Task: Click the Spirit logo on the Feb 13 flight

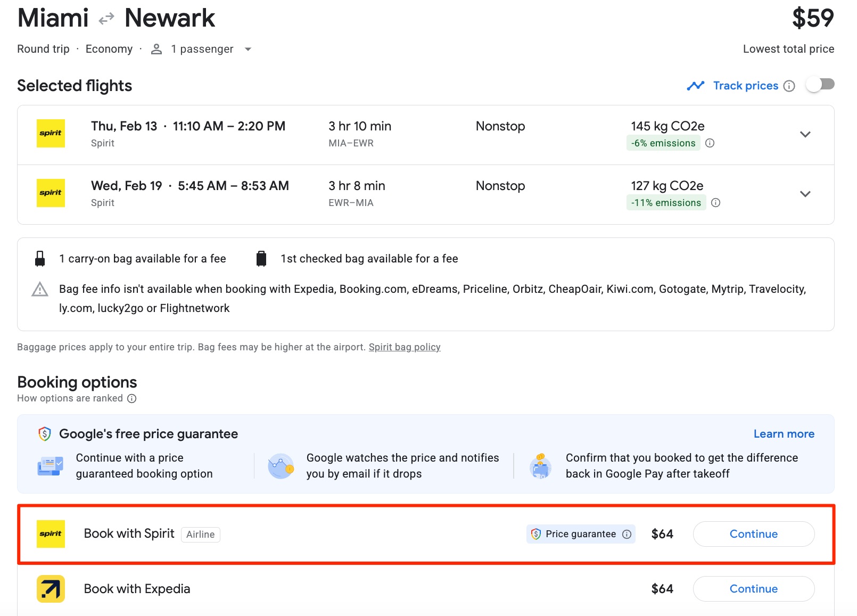Action: coord(50,134)
